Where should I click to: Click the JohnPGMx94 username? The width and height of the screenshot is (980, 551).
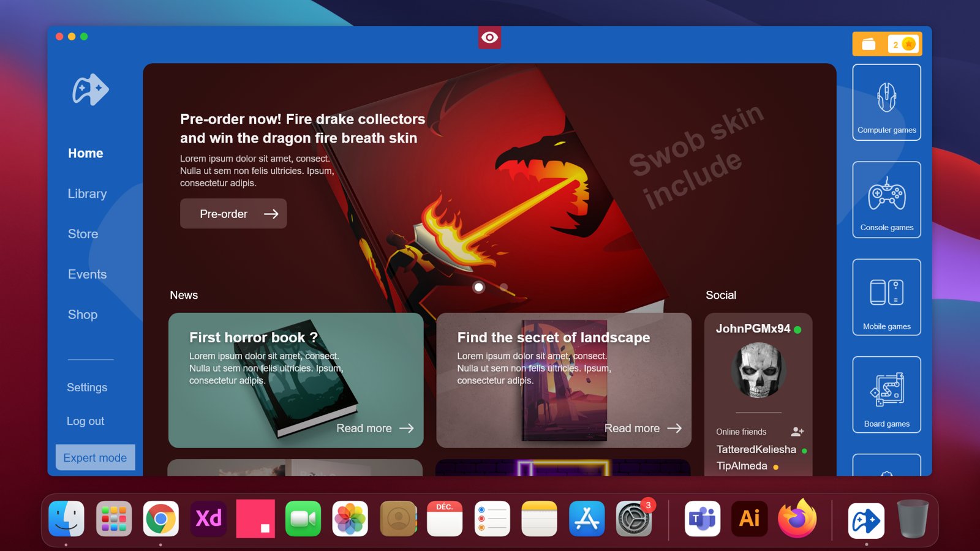pyautogui.click(x=753, y=329)
